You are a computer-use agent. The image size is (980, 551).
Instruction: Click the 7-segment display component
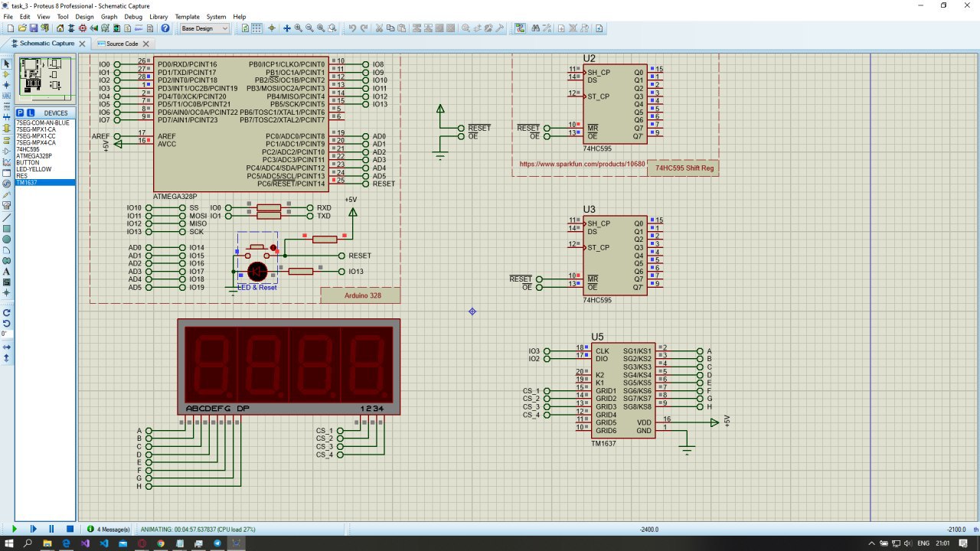[x=289, y=367]
